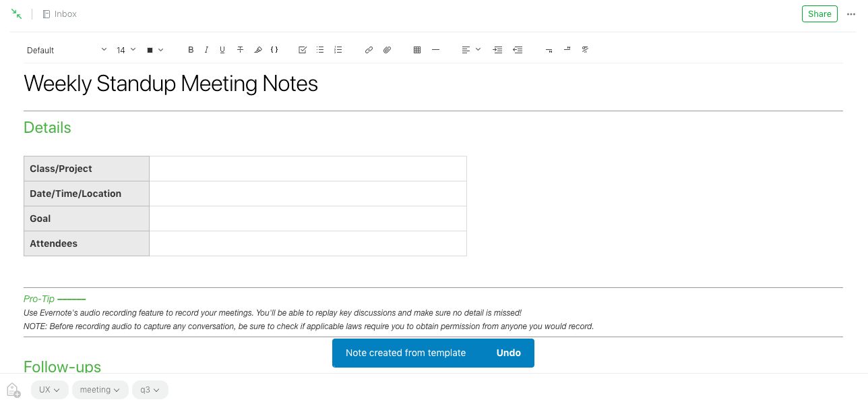Insert a checkbox to-do item
868x404 pixels.
[303, 50]
